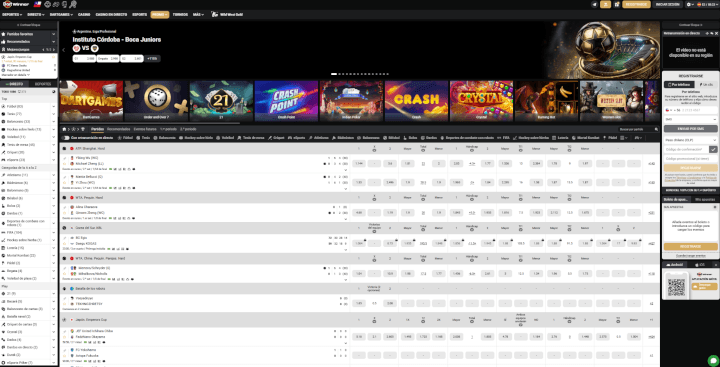This screenshot has width=720, height=367.
Task: Select the Empate odds in banner
Action: 108,58
